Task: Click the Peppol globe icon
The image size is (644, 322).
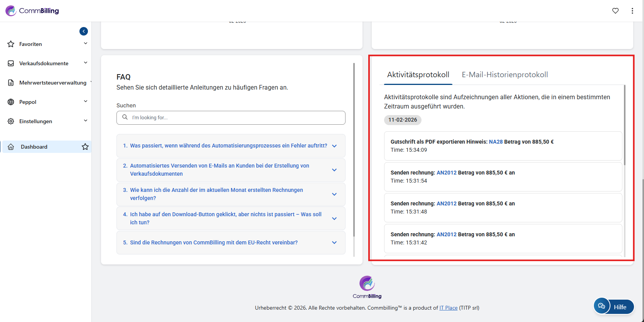Action: coord(11,102)
